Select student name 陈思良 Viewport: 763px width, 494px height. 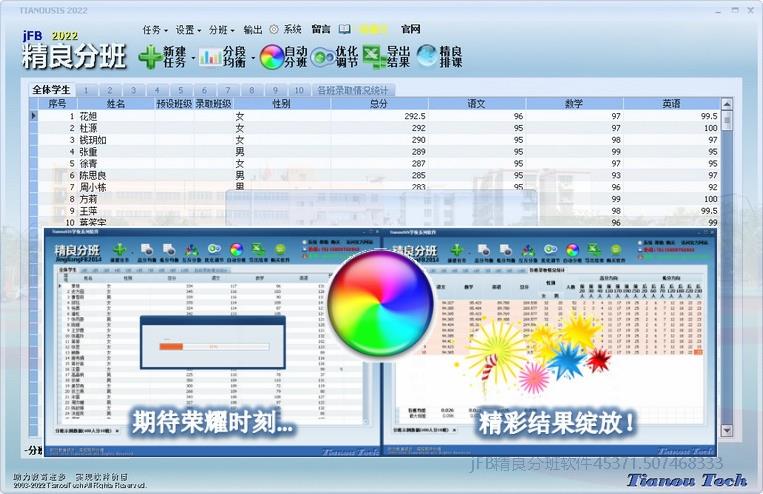[92, 175]
